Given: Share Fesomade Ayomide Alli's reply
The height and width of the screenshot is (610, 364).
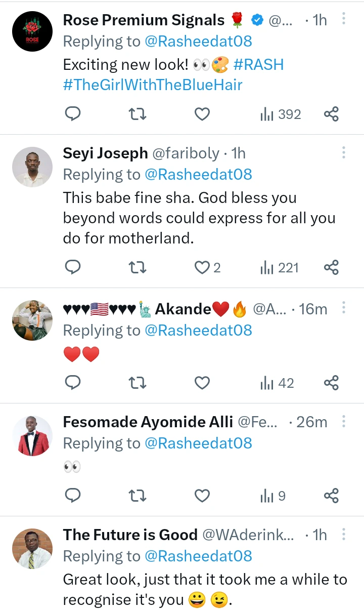Looking at the screenshot, I should click(331, 496).
